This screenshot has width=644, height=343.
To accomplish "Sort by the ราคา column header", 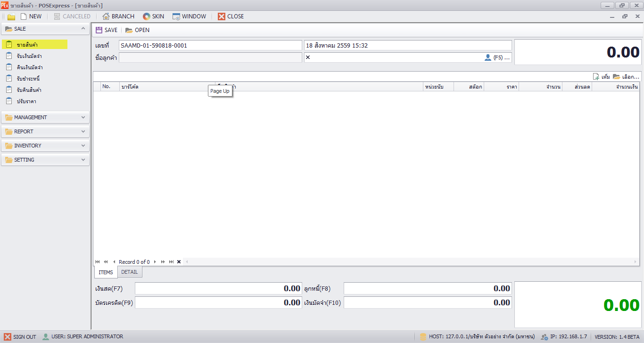I will [501, 87].
